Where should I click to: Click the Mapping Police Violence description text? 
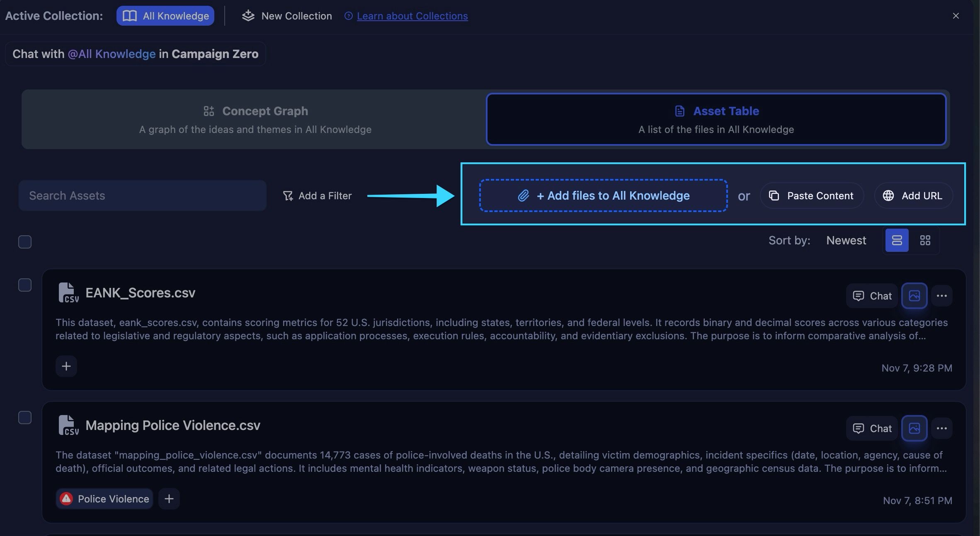coord(501,461)
